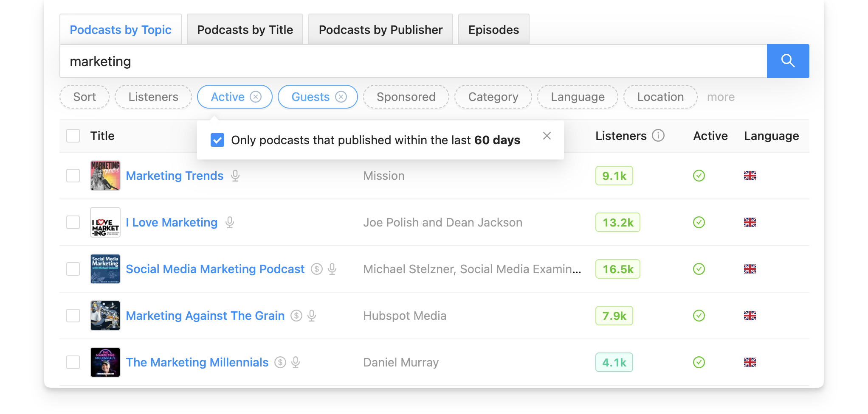Click active checkmark in The Marketing Millennials row
Screen dimensions: 868x414
pos(699,362)
